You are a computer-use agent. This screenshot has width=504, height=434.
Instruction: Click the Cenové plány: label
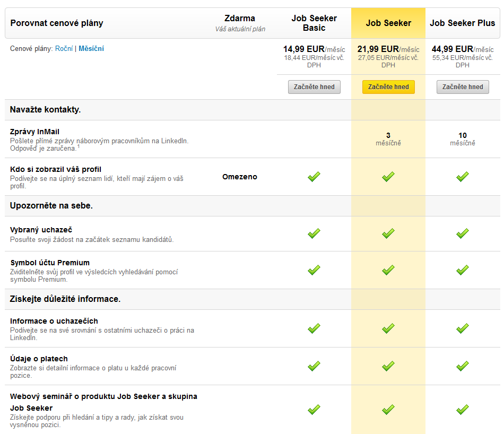tap(31, 48)
